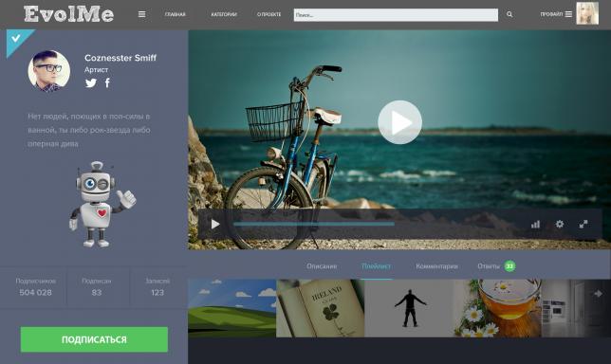Expand the Профайл dropdown menu
This screenshot has width=611, height=364.
[556, 14]
